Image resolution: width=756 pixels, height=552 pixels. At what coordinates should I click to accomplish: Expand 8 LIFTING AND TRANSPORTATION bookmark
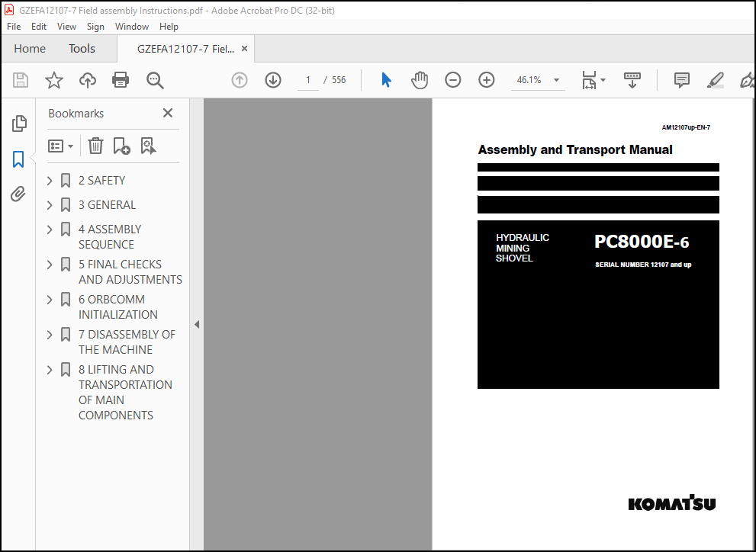point(50,370)
